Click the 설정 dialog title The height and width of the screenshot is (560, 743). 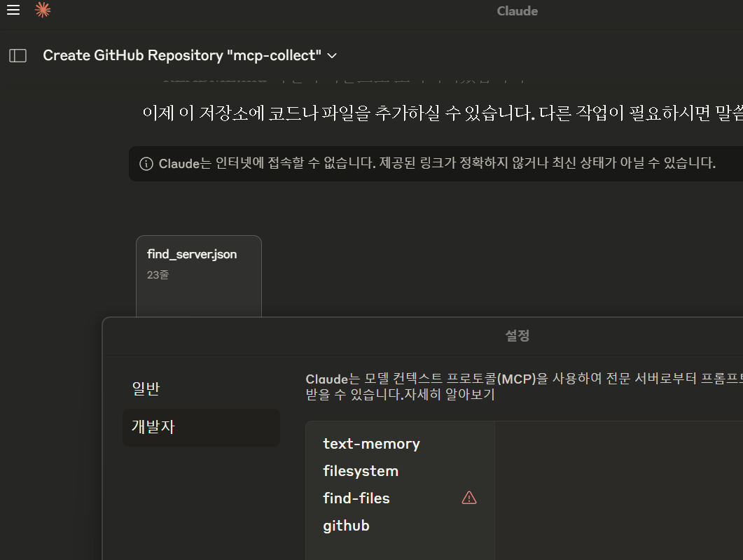coord(518,336)
